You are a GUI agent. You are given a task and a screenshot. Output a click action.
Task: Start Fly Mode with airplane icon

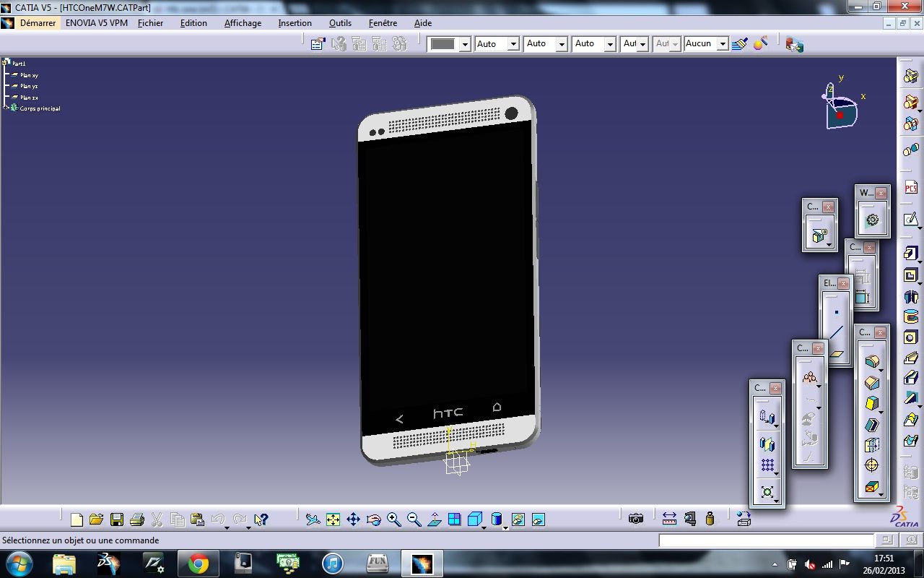pyautogui.click(x=313, y=519)
